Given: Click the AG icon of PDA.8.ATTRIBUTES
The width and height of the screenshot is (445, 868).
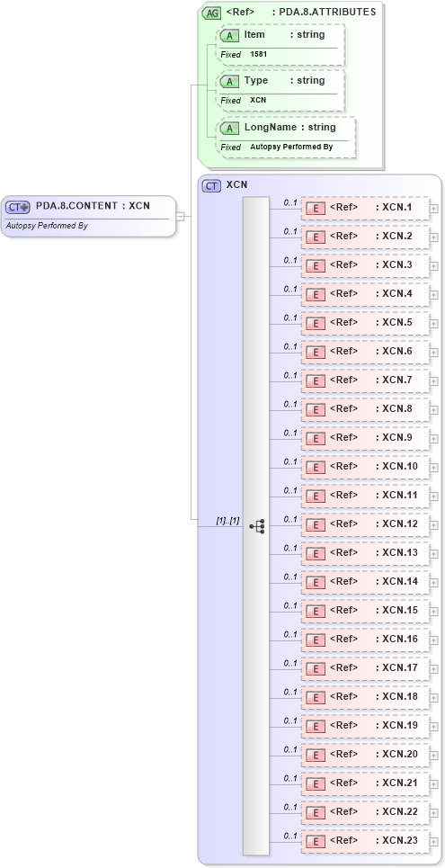Looking at the screenshot, I should point(211,13).
